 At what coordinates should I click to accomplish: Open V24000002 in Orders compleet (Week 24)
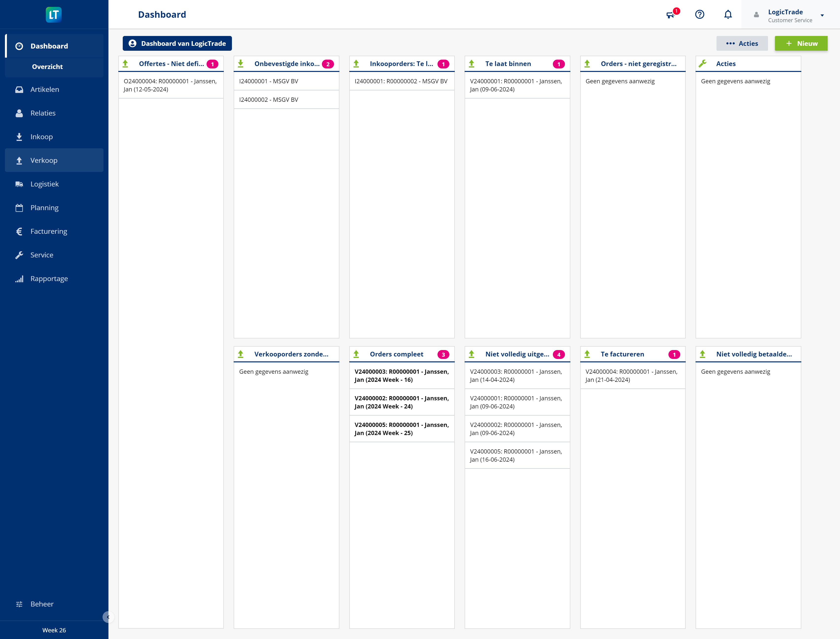[402, 402]
